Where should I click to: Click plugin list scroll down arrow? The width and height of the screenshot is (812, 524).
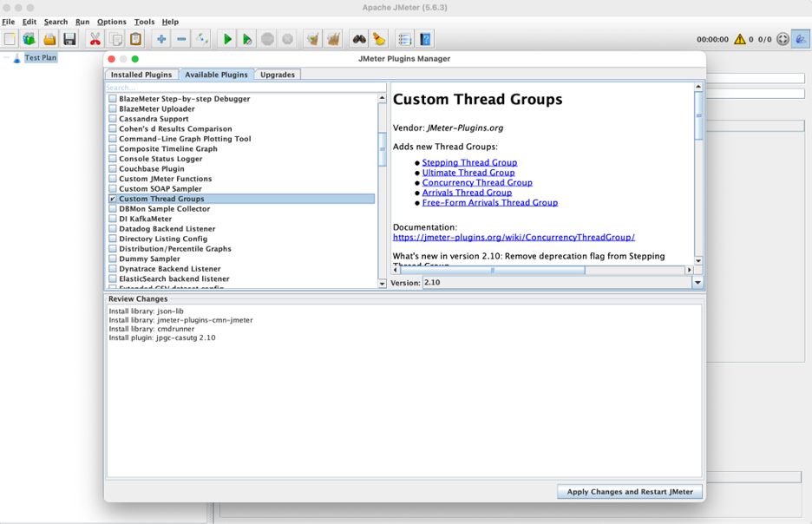click(x=383, y=284)
